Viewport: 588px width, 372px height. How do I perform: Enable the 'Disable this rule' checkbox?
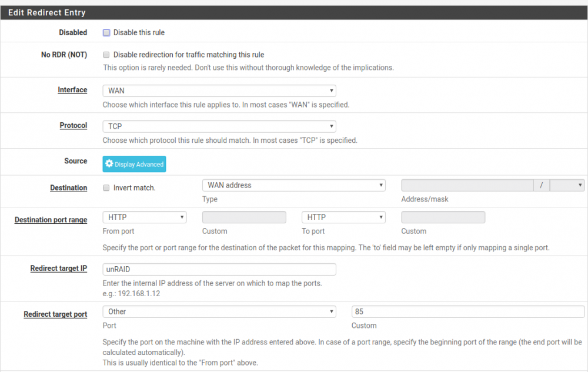[x=106, y=32]
